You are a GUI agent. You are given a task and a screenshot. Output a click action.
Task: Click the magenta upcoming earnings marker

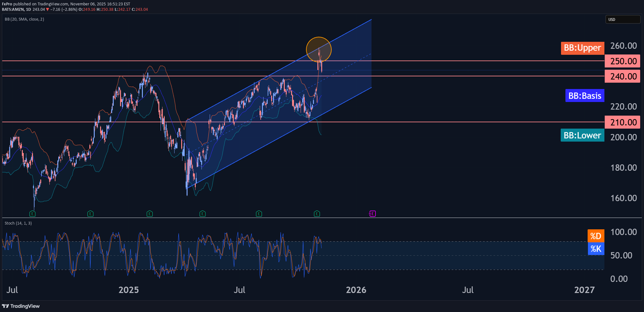pyautogui.click(x=373, y=214)
